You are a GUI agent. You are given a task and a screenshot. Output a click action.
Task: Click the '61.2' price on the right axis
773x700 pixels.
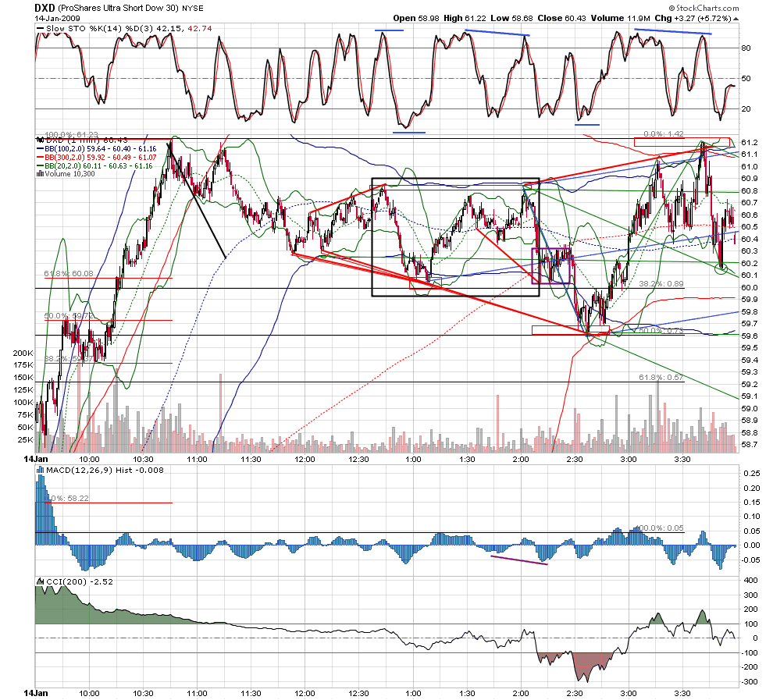pos(750,142)
